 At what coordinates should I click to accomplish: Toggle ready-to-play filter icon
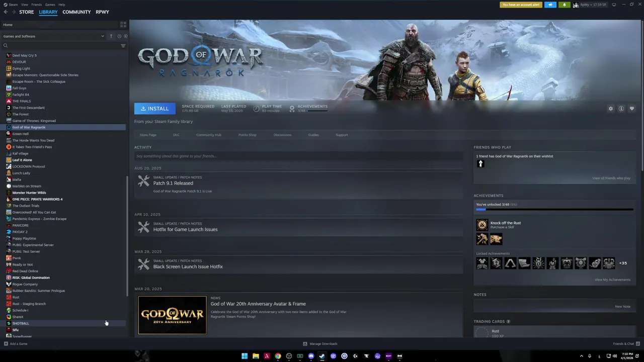(x=125, y=36)
